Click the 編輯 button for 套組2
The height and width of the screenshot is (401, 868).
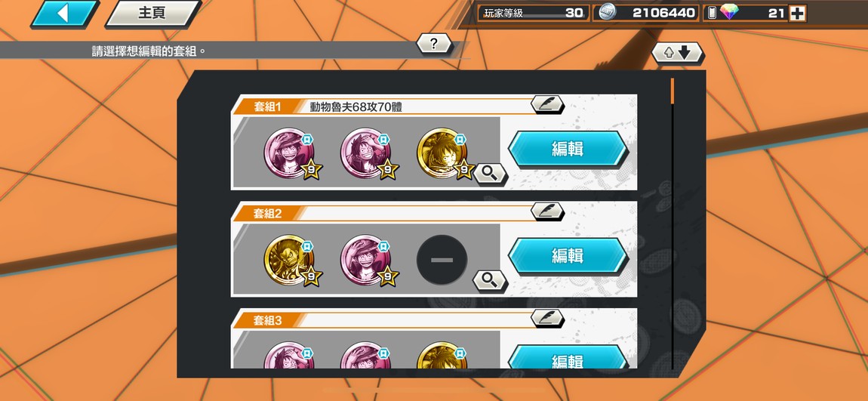(x=568, y=255)
